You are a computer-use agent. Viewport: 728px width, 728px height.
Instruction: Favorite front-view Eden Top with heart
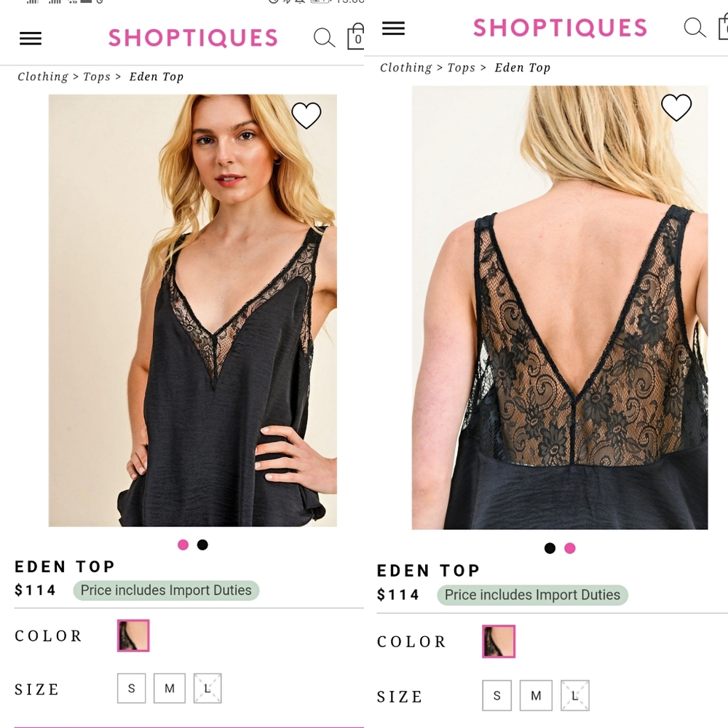pyautogui.click(x=306, y=115)
